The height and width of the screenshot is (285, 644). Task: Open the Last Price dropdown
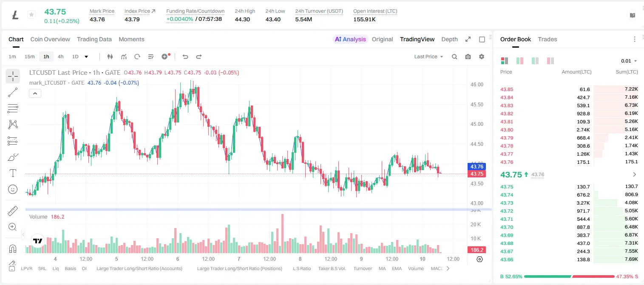pyautogui.click(x=428, y=57)
